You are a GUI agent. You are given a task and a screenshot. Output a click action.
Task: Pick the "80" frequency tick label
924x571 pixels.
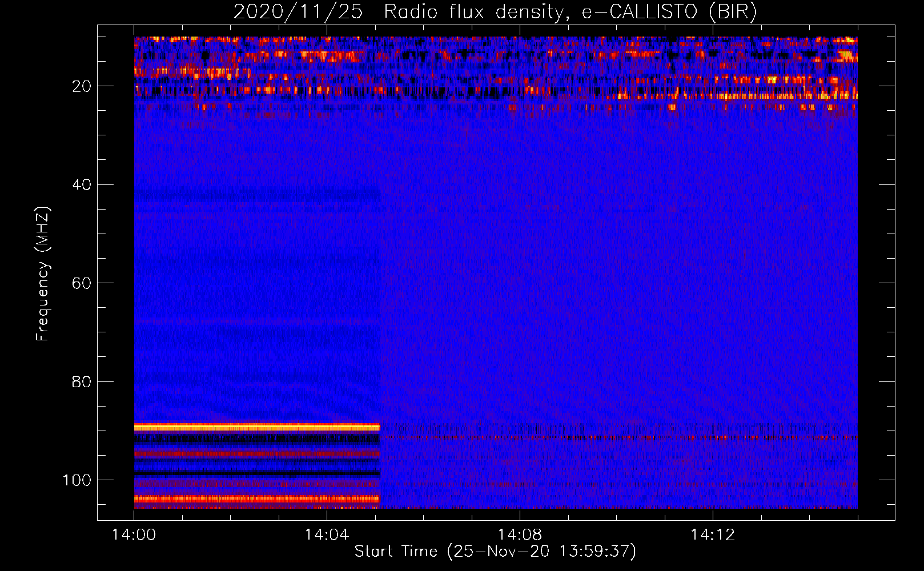(82, 381)
